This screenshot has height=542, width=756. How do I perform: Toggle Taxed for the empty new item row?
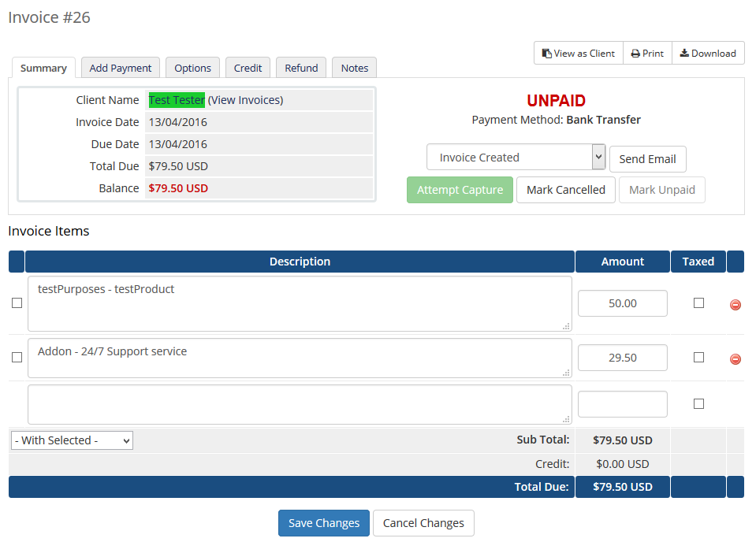click(698, 403)
